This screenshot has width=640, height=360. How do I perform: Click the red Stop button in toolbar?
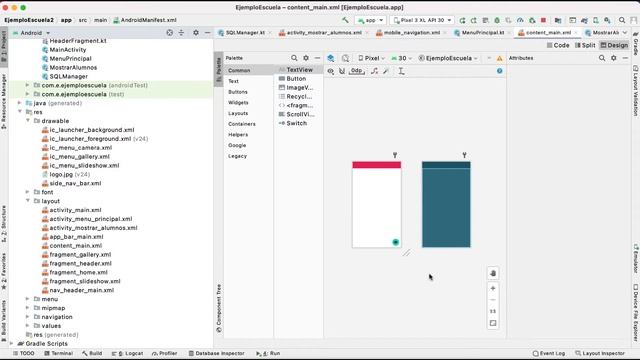click(x=543, y=20)
